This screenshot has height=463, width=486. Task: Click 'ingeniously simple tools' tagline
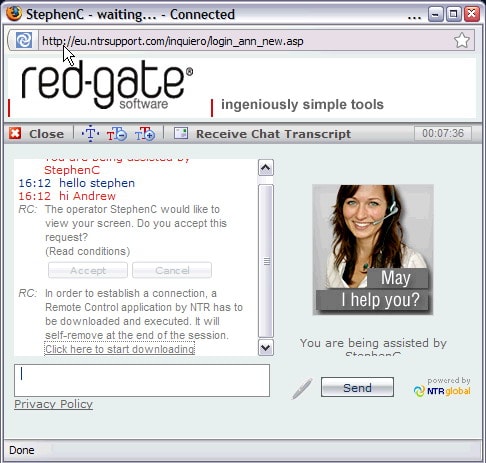pyautogui.click(x=302, y=104)
